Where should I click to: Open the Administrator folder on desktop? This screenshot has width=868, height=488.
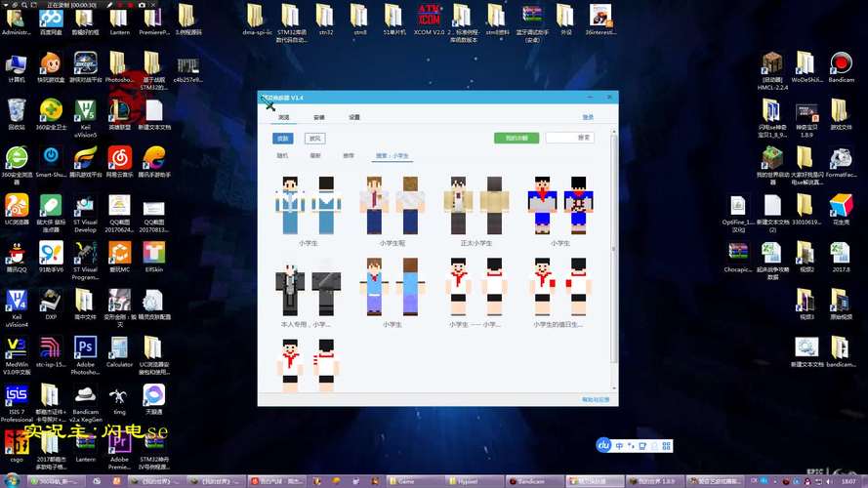(x=16, y=20)
